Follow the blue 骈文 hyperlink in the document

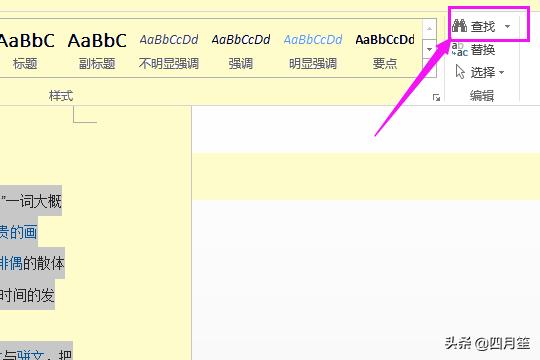click(31, 355)
